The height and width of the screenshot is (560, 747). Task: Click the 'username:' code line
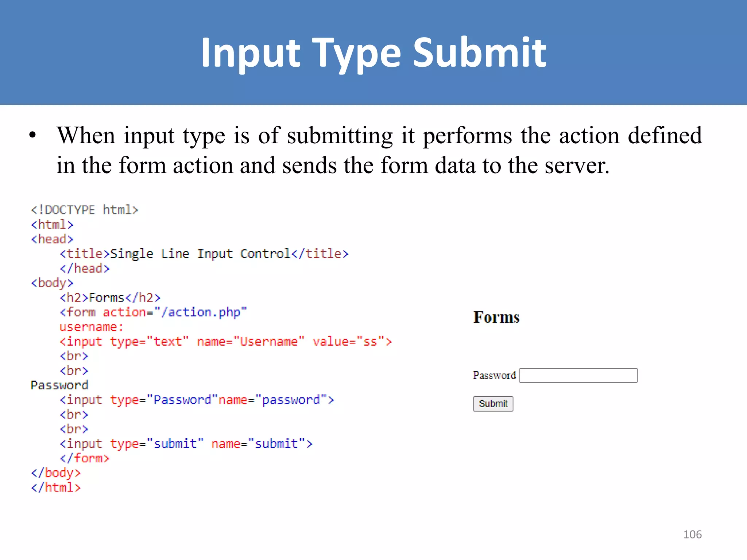[91, 327]
